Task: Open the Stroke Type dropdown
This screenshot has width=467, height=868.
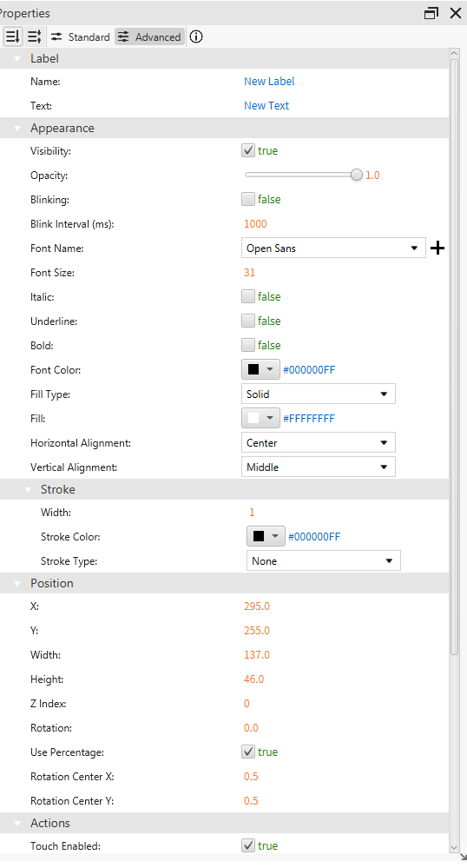Action: click(323, 560)
